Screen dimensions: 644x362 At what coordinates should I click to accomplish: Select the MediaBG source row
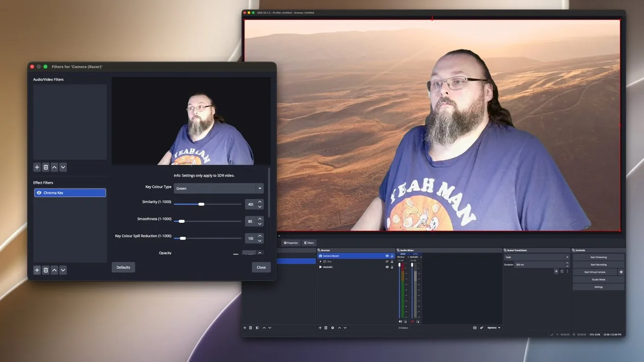point(356,267)
